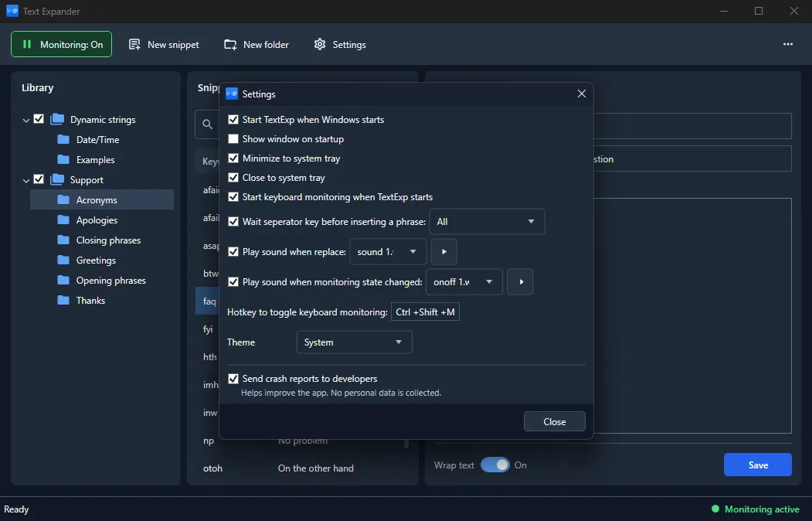
Task: Open the Greetings folder label
Action: [x=96, y=260]
